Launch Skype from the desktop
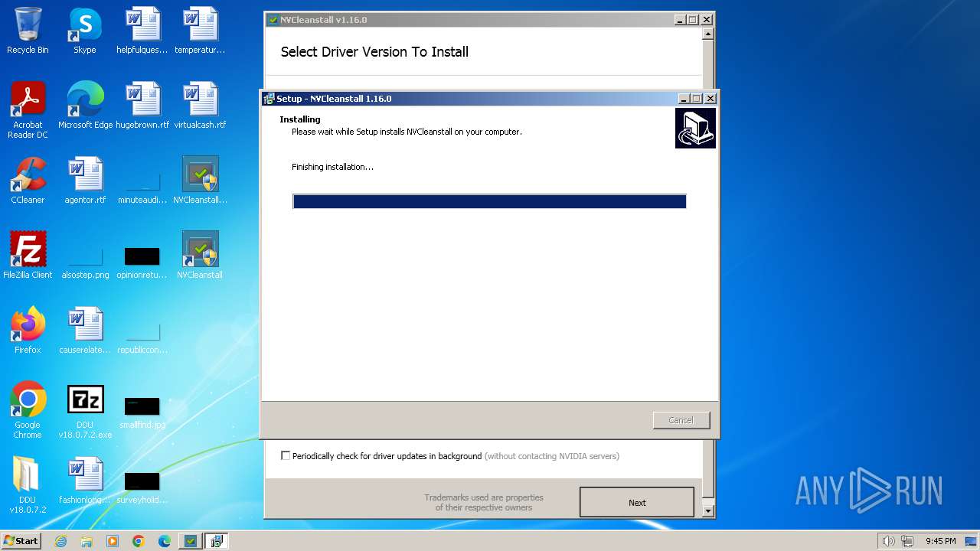Screen dimensions: 980x551 [x=85, y=31]
